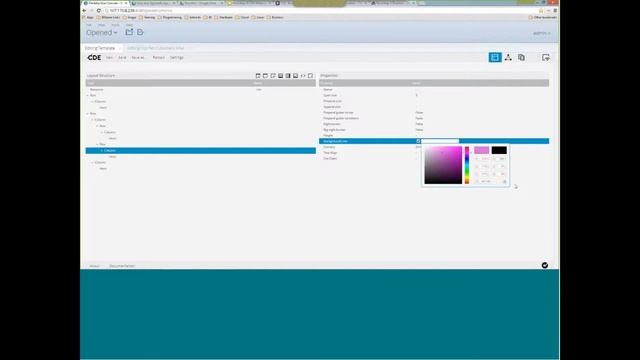Click the Add HTML code-brackets icon
The width and height of the screenshot is (640, 360).
(x=303, y=76)
